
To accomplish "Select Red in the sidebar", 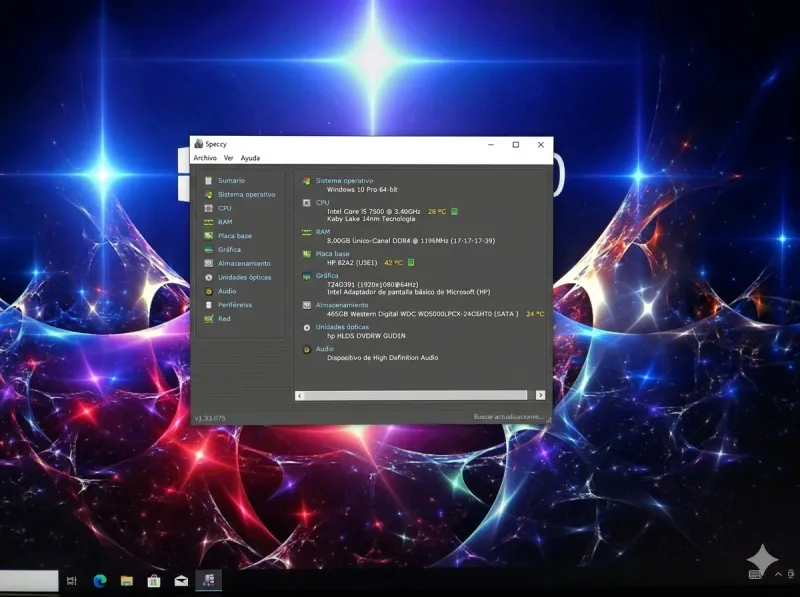I will [x=224, y=318].
